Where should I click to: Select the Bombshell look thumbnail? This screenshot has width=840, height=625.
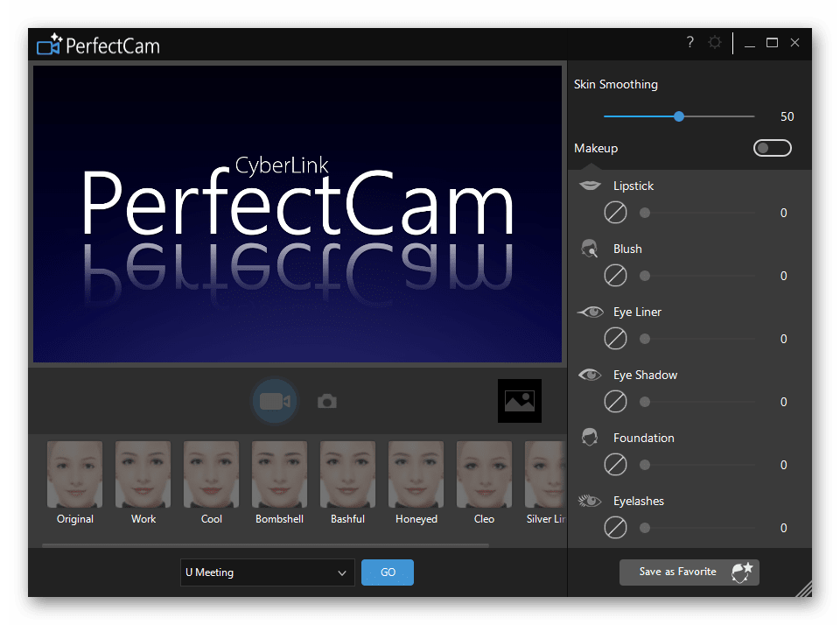[x=280, y=474]
